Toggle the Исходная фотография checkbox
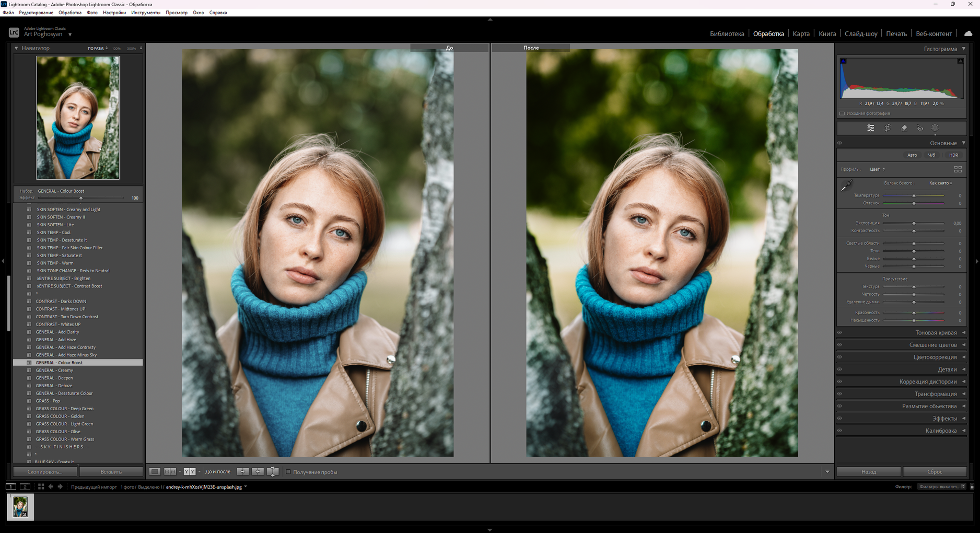 coord(842,113)
